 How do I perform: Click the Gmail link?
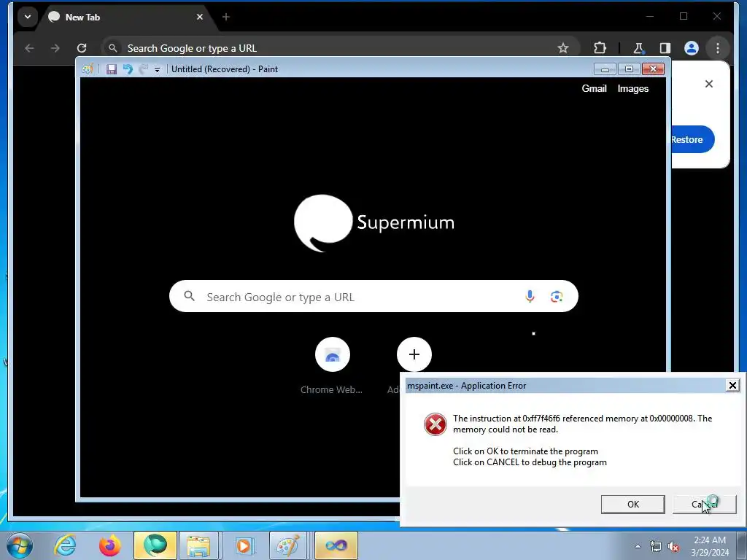click(x=594, y=88)
